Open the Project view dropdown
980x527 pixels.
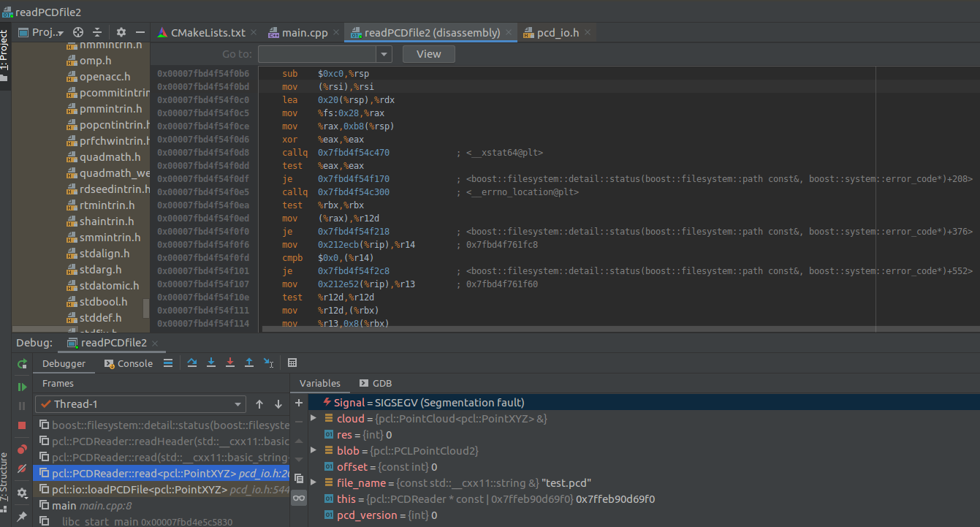coord(41,32)
